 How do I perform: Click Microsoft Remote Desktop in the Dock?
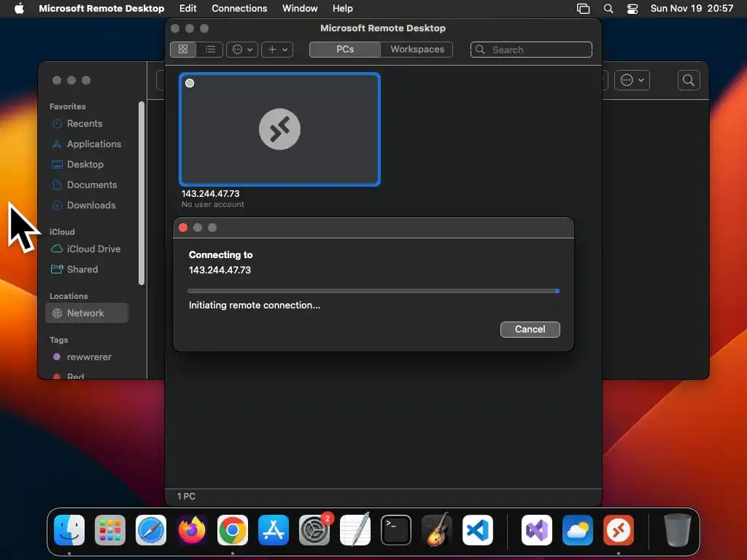point(619,530)
